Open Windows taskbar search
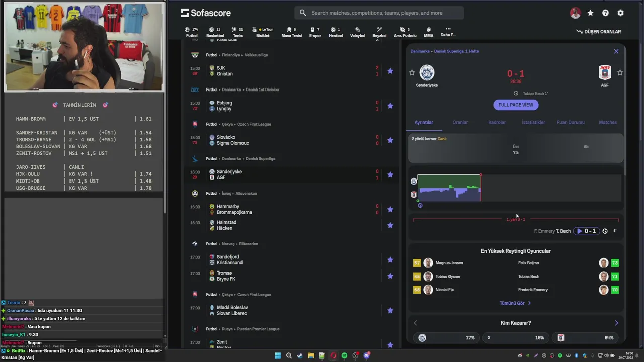Screen dimensions: 644x362 pyautogui.click(x=289, y=355)
